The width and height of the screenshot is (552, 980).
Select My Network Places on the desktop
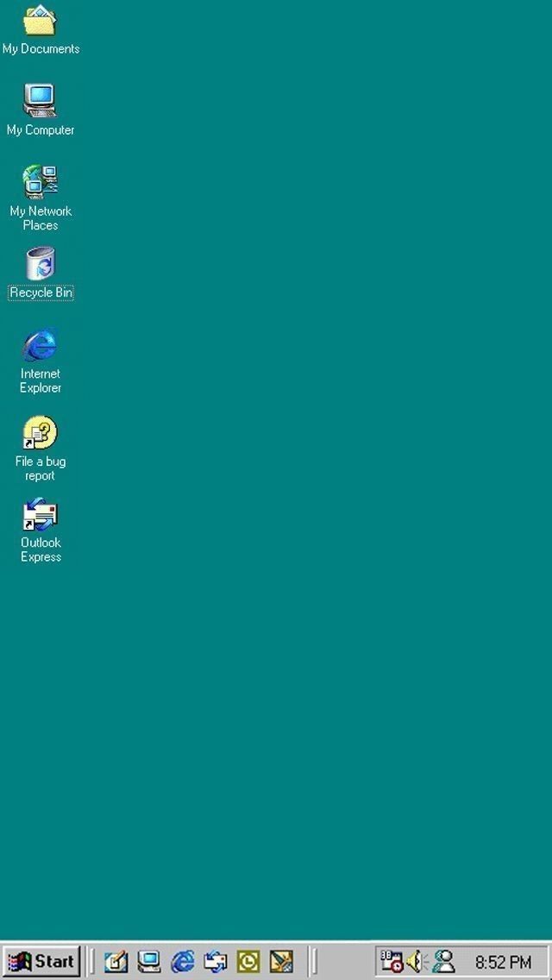coord(40,183)
